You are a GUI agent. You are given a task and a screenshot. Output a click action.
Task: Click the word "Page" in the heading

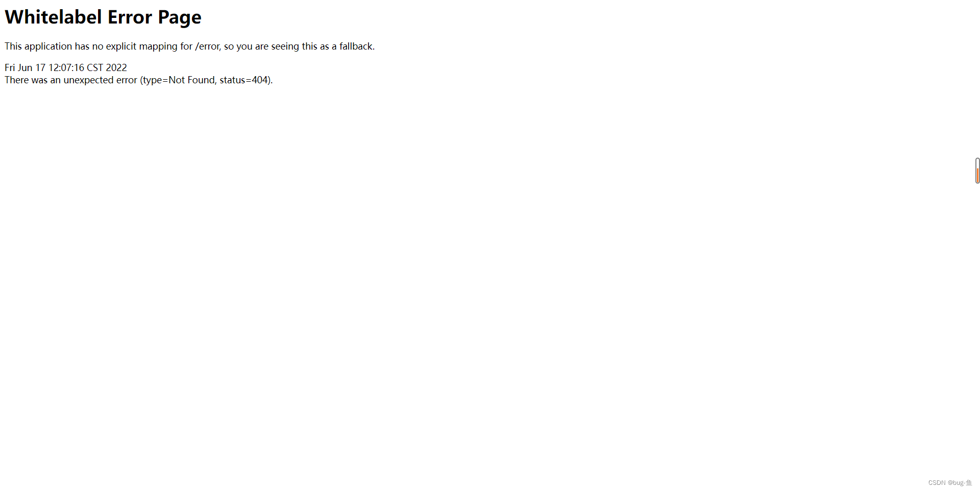tap(180, 18)
